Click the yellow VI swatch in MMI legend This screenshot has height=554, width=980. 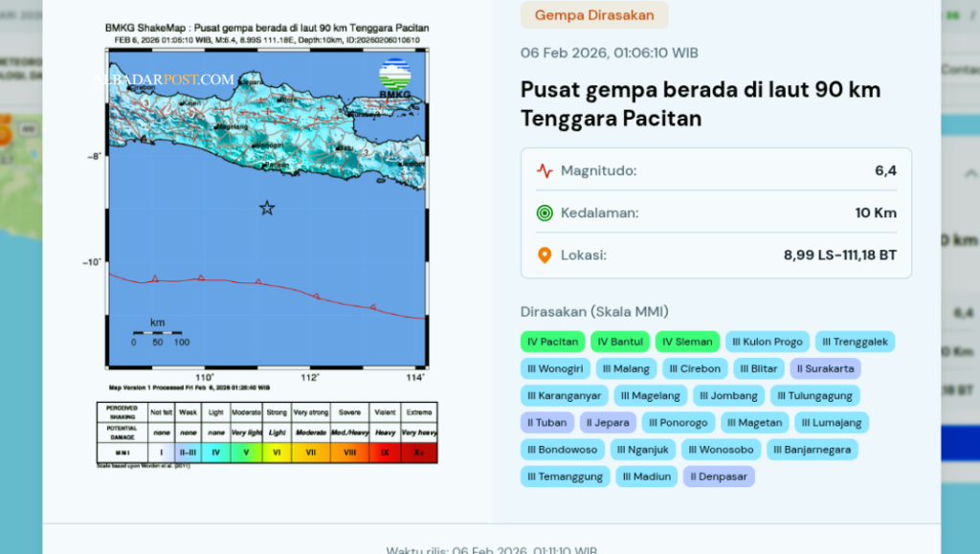[278, 452]
